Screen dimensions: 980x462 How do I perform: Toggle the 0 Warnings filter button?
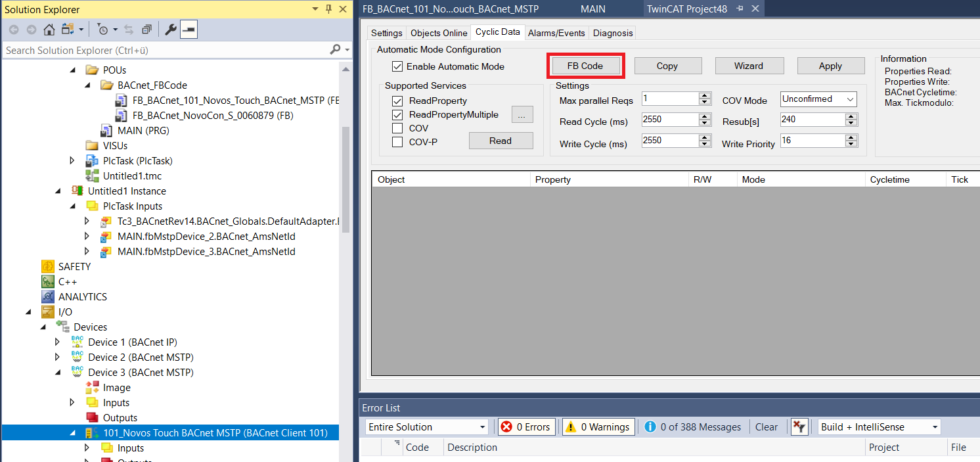pos(598,427)
